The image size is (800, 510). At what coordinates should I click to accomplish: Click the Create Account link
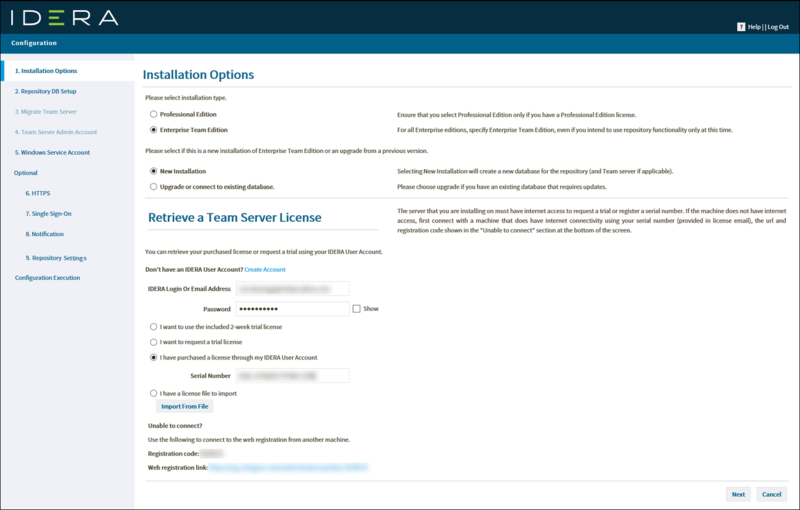(265, 269)
